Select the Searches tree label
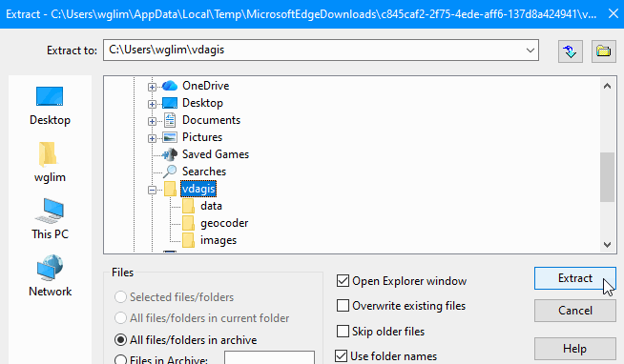 [204, 172]
